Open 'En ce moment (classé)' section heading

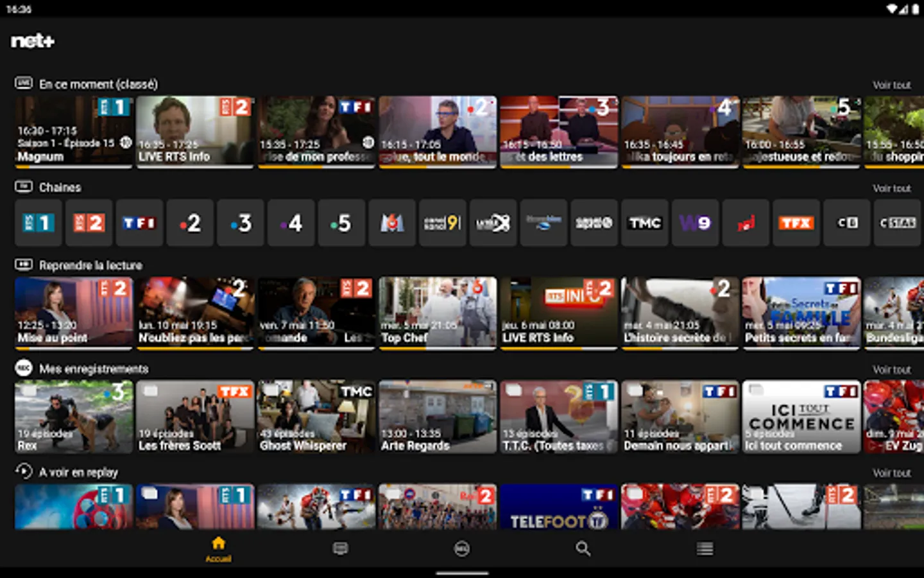(98, 84)
